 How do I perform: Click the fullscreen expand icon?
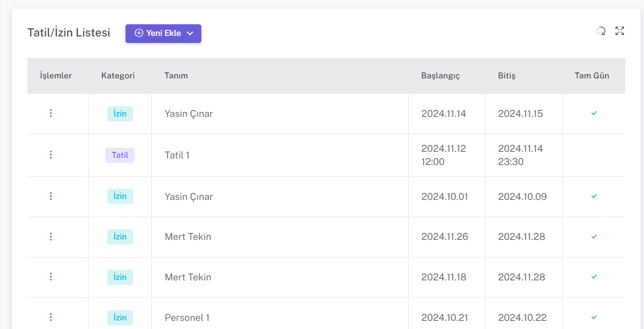(x=620, y=31)
